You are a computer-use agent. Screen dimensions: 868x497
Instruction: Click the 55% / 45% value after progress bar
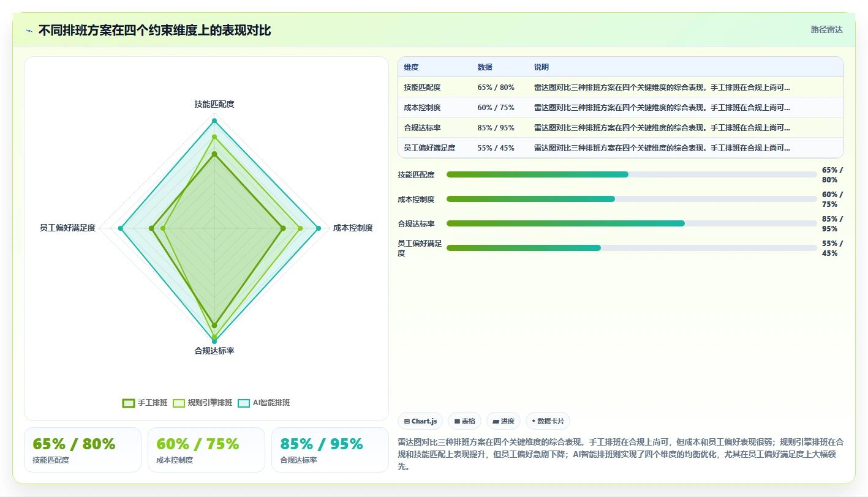(x=832, y=248)
